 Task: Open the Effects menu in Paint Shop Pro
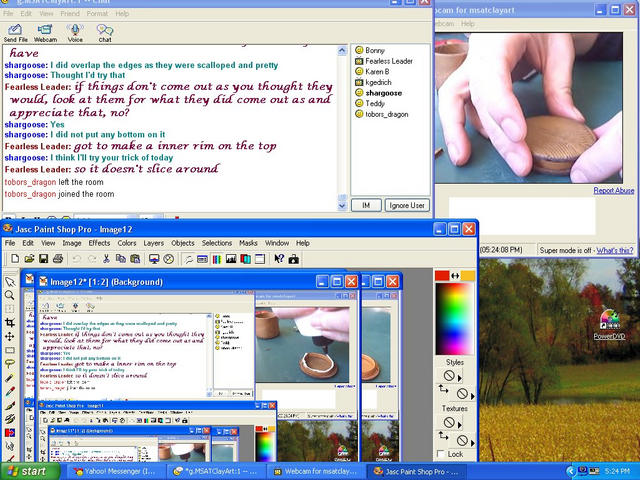pyautogui.click(x=99, y=243)
